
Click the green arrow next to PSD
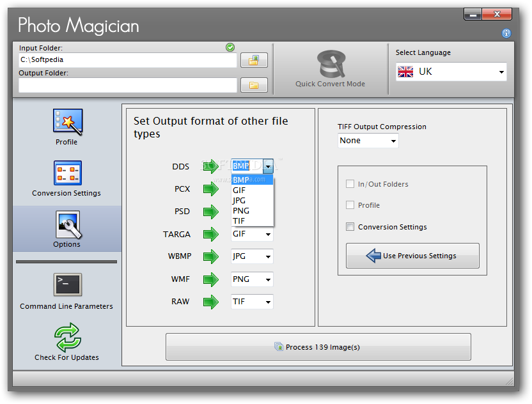pos(211,212)
